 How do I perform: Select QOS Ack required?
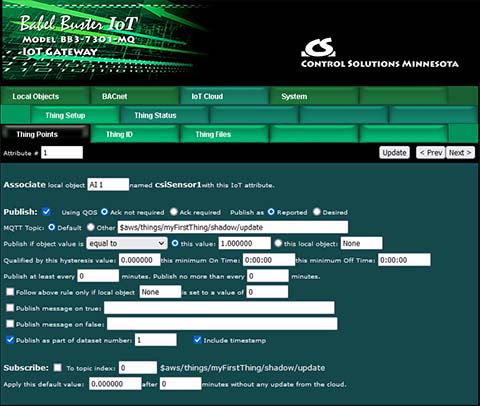coord(174,212)
